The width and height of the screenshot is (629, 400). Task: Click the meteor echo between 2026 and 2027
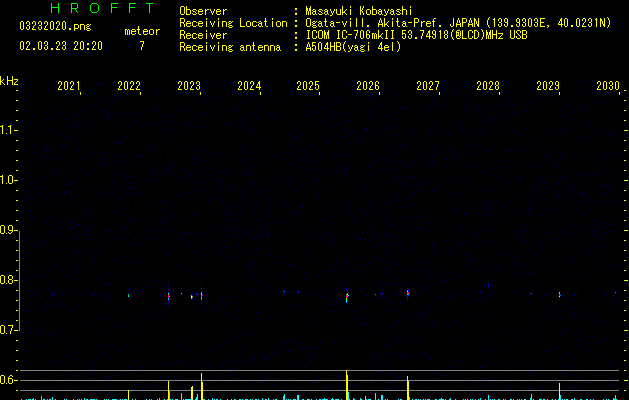[x=408, y=294]
